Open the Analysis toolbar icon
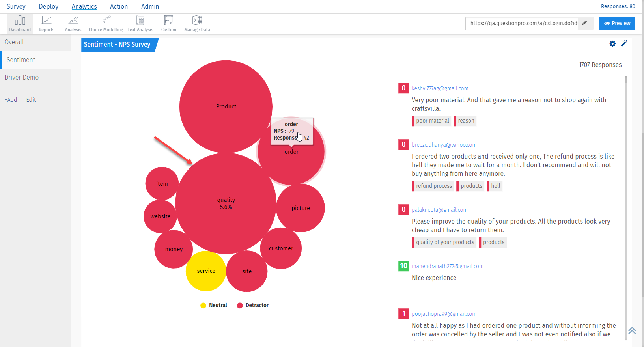Image resolution: width=644 pixels, height=347 pixels. click(73, 24)
